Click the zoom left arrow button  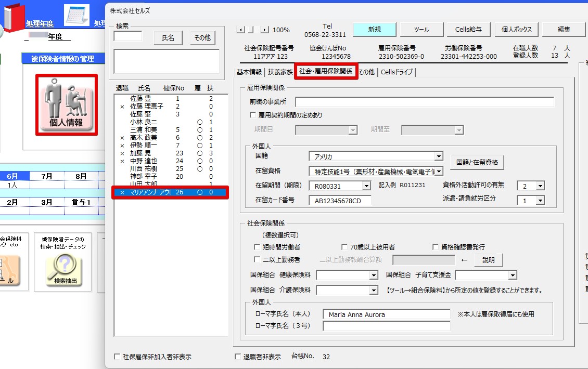coord(240,30)
